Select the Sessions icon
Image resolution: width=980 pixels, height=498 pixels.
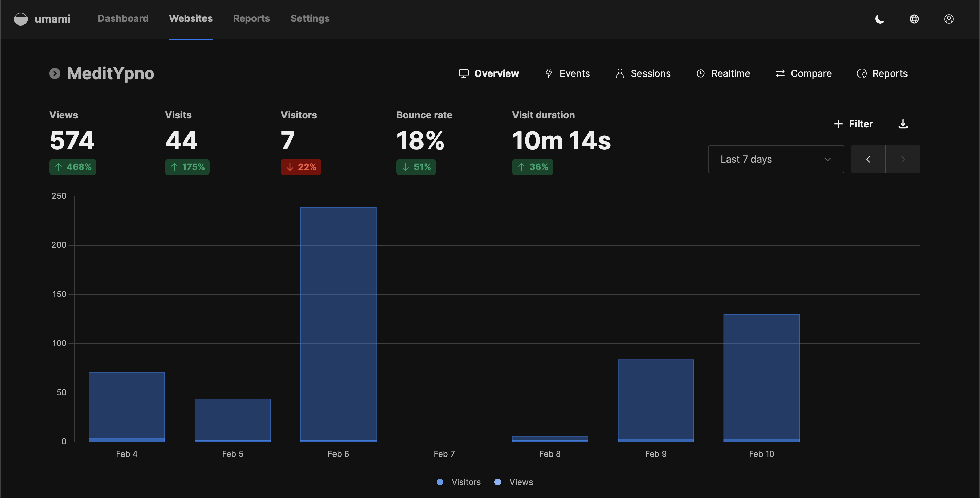619,73
